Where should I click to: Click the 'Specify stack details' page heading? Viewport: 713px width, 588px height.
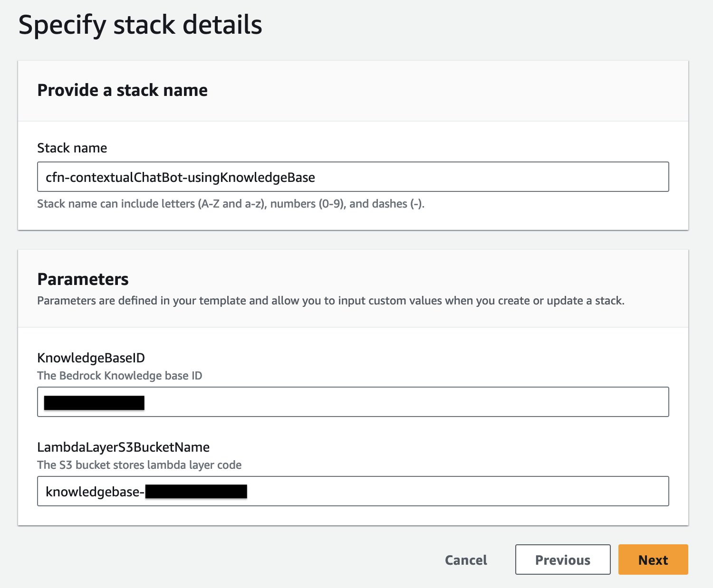point(140,25)
